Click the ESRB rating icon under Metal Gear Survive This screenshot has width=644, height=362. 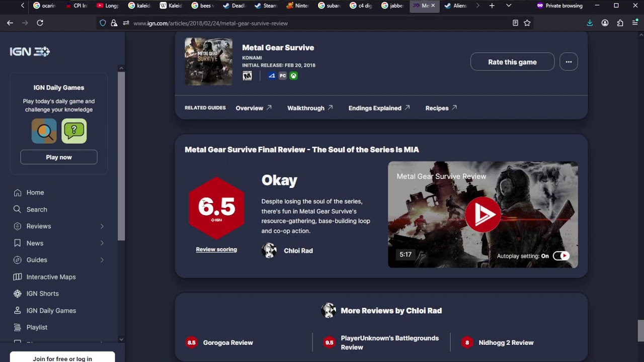tap(247, 75)
